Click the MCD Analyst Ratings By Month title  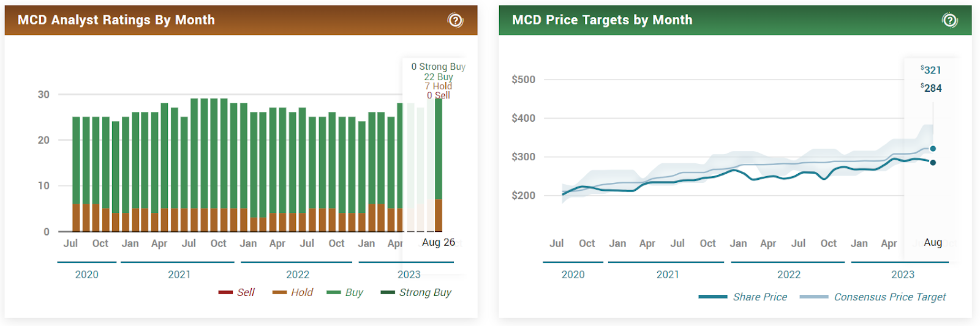click(x=116, y=20)
